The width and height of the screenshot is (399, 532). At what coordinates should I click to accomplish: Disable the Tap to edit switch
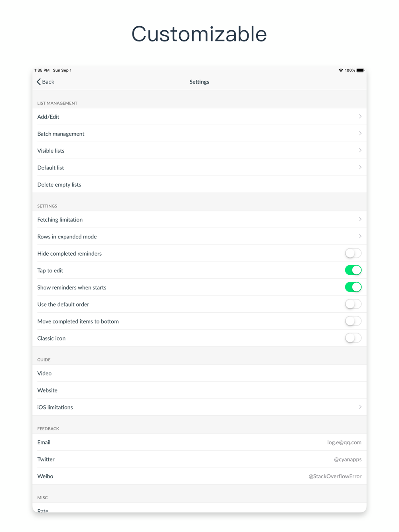353,270
